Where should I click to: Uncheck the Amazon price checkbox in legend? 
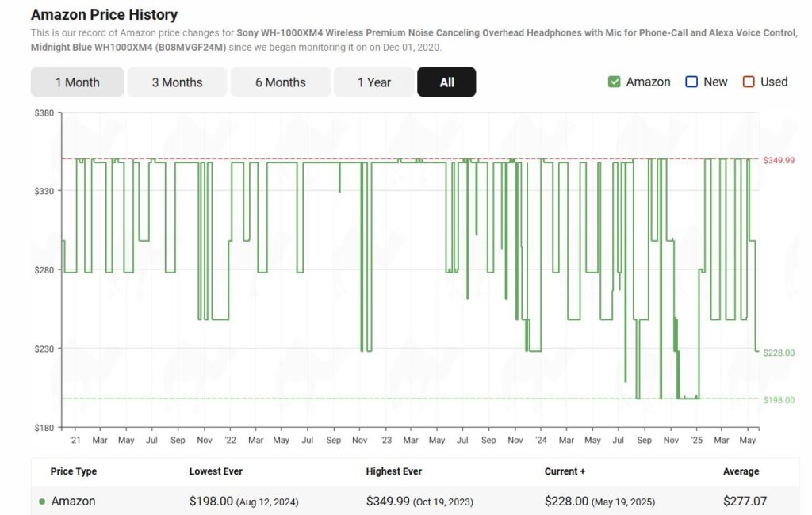pos(615,82)
